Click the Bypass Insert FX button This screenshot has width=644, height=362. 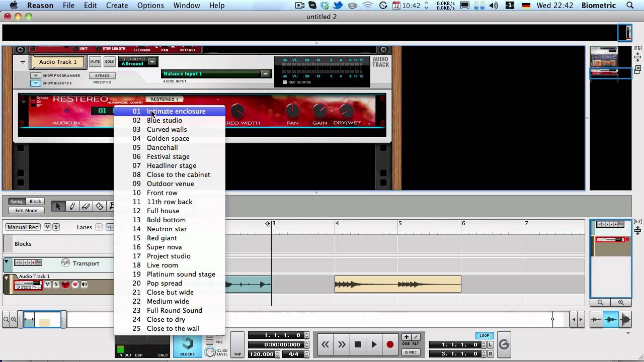[102, 76]
